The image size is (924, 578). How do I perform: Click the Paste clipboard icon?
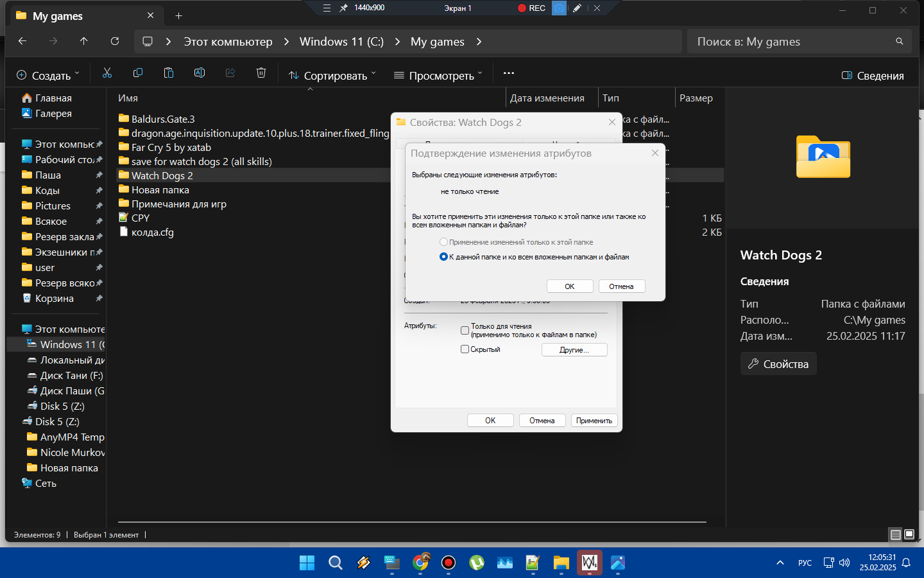[x=169, y=74]
